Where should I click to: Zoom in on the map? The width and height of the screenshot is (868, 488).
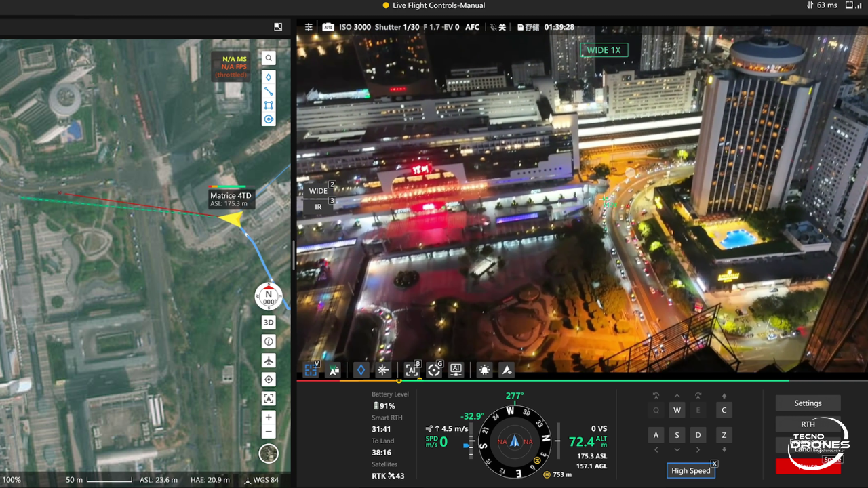pyautogui.click(x=269, y=418)
